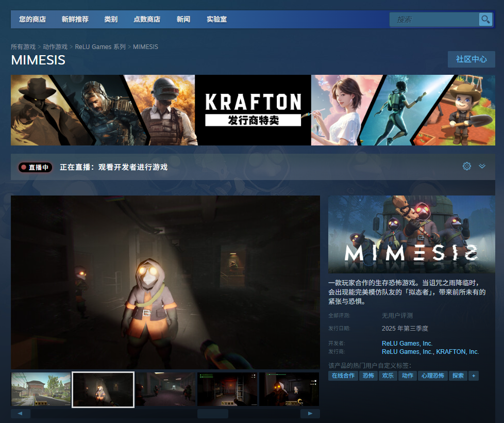Screen dimensions: 504x423
Task: Select the outdoor building thumbnail
Action: tap(41, 389)
